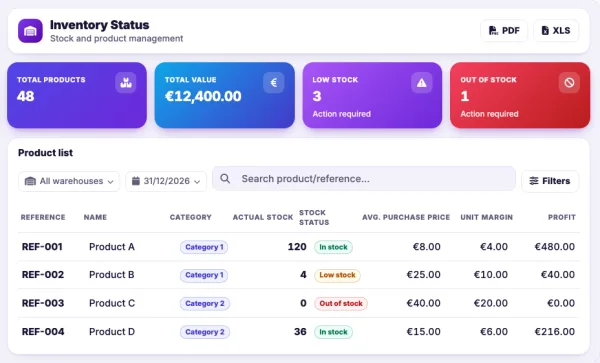Click the Product list heading

(x=45, y=153)
